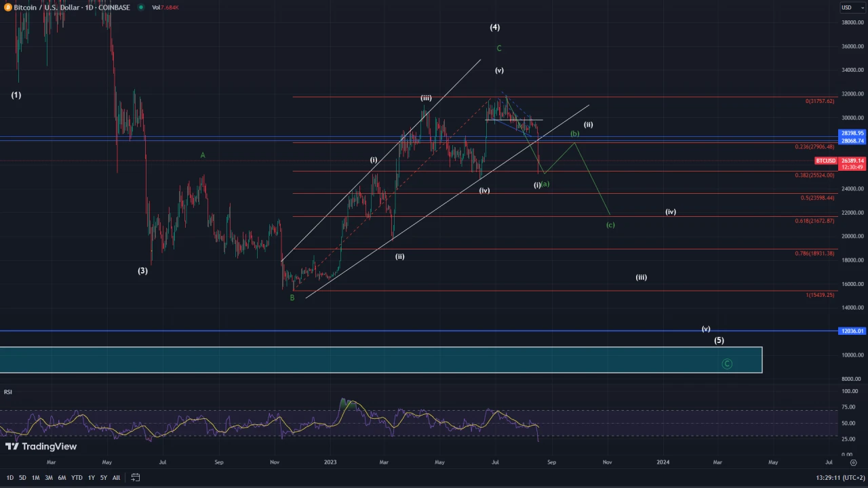Select the 6M time range
This screenshot has height=488, width=868.
62,478
